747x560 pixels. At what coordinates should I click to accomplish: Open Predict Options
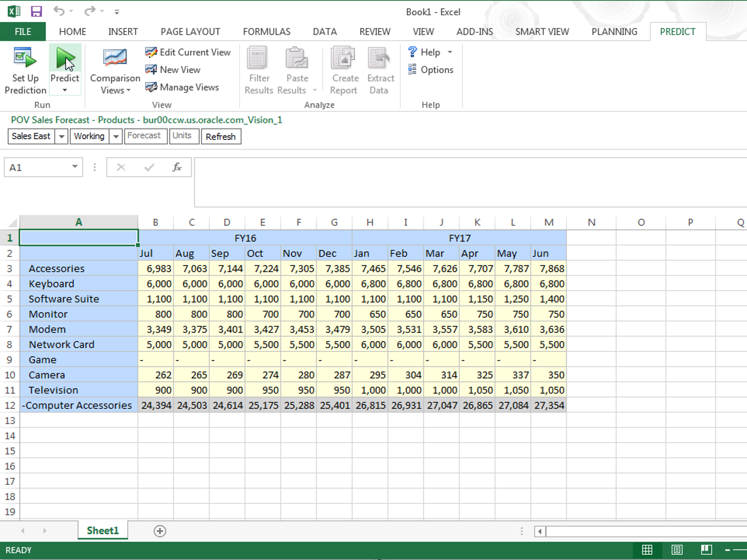431,70
